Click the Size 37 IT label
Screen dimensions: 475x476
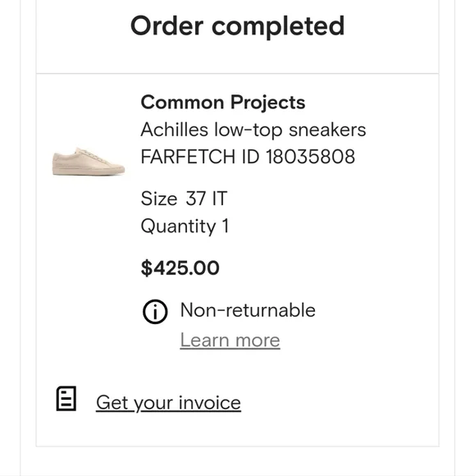point(184,199)
